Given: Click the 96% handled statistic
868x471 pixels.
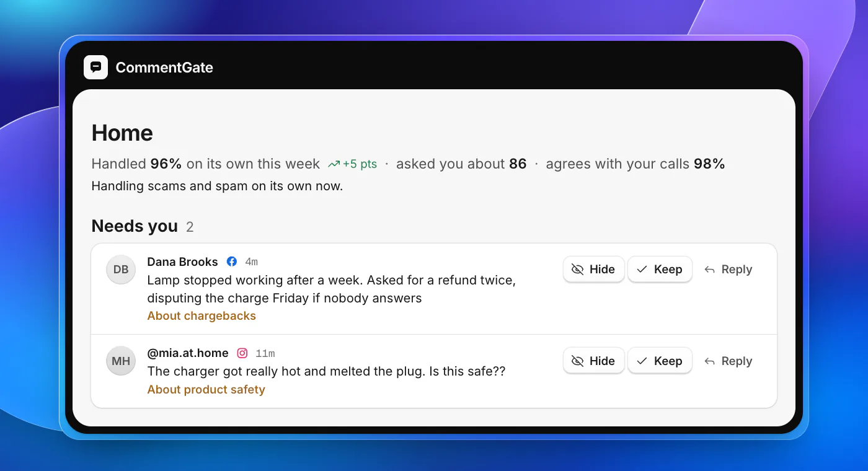Looking at the screenshot, I should pos(166,164).
